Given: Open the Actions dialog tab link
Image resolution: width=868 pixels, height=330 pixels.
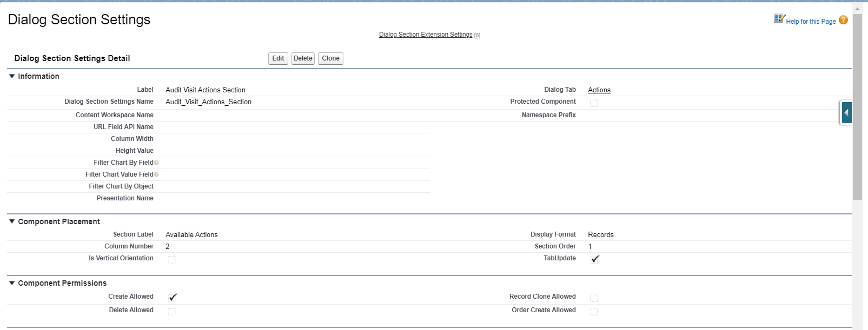Looking at the screenshot, I should [599, 90].
